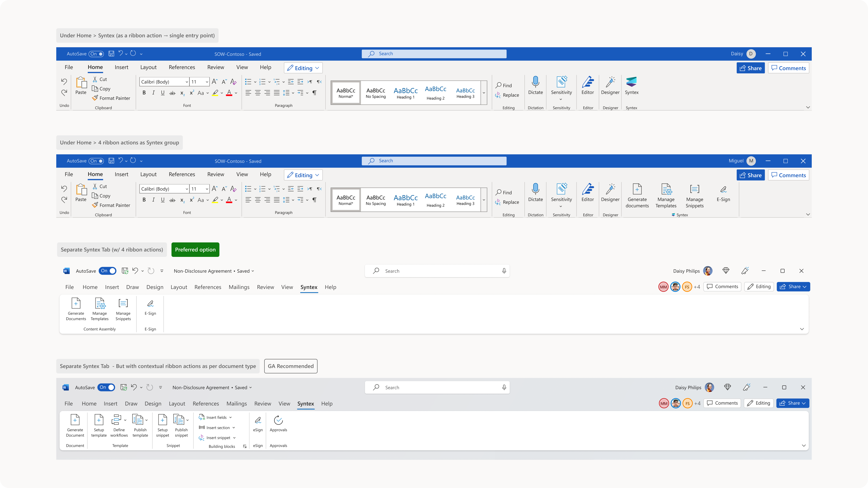Click Approvals icon in GA Recommended ribbon
Screen dimensions: 868x488
(278, 420)
